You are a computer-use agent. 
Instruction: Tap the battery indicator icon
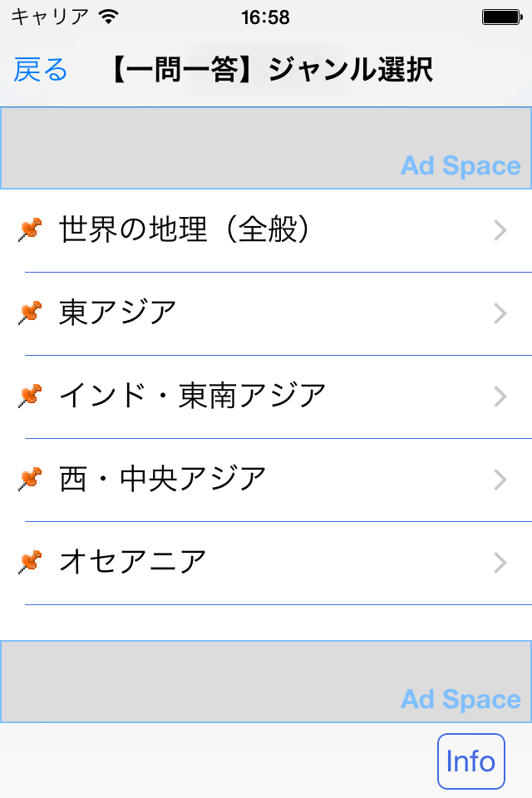point(500,17)
